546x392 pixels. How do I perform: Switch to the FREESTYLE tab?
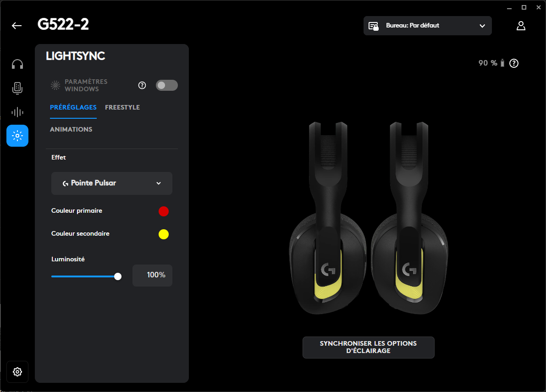click(x=122, y=107)
